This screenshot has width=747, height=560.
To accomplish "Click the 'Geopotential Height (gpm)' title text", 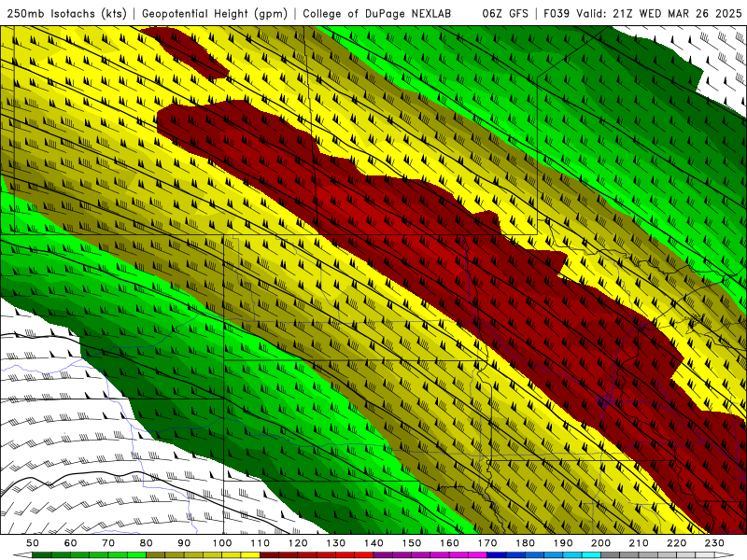I will pyautogui.click(x=215, y=13).
